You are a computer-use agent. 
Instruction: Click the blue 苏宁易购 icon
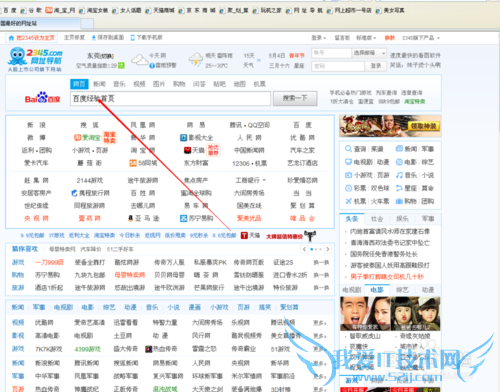[183, 218]
